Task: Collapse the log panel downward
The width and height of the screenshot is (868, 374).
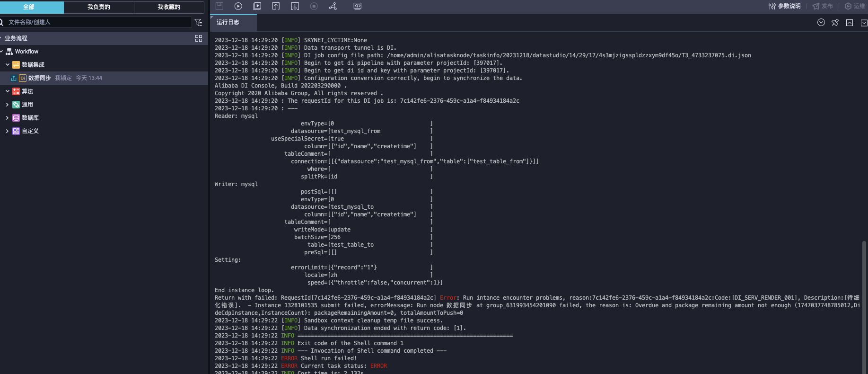Action: pos(864,22)
